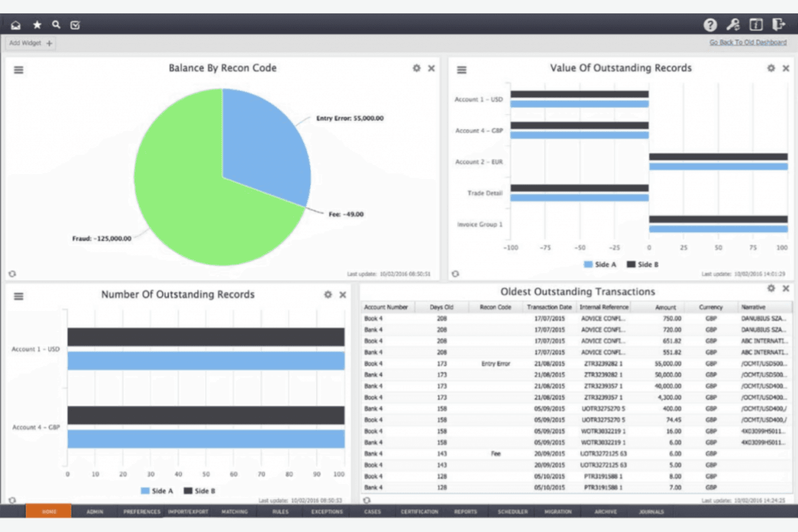
Task: Open the checklist tasks icon
Action: coord(75,25)
